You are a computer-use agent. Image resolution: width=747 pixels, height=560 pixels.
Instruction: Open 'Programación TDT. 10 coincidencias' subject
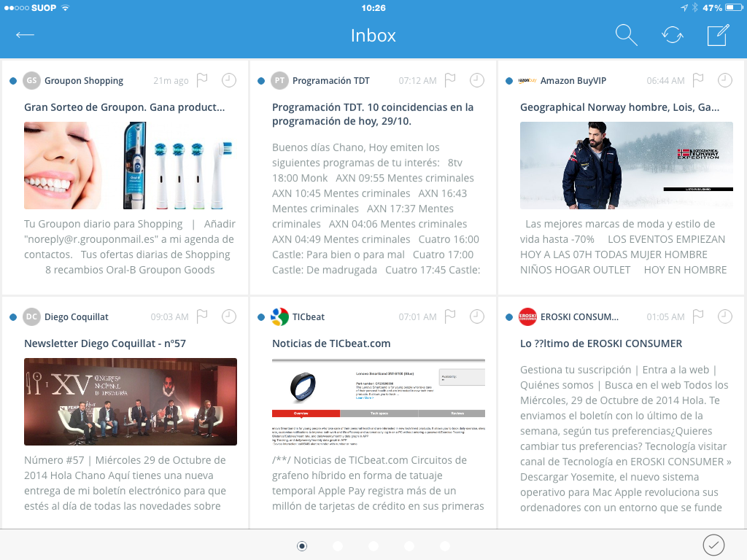373,114
